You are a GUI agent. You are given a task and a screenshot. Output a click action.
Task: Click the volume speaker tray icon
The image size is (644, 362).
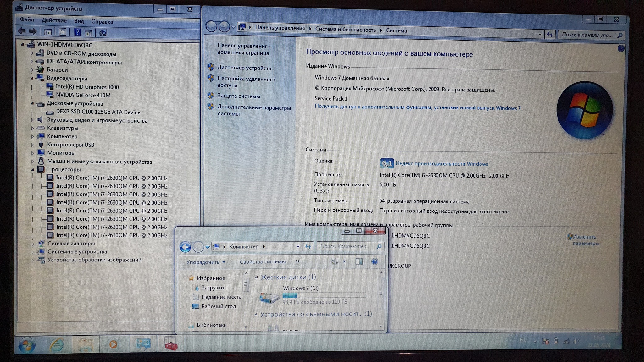(576, 341)
